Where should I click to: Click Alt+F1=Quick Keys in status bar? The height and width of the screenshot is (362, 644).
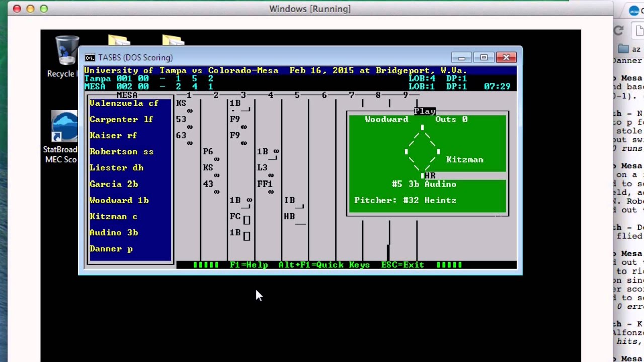pos(324,265)
